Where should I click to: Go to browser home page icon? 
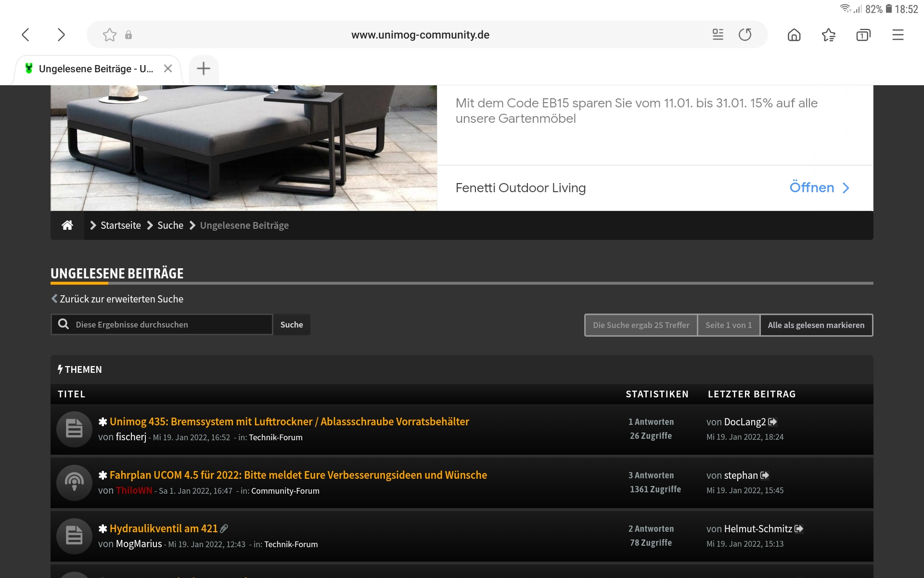tap(794, 35)
